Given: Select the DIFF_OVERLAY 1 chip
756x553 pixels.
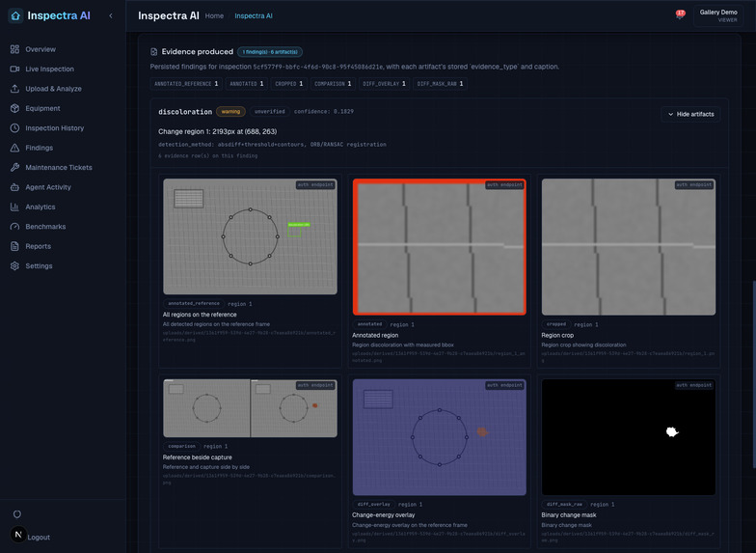Looking at the screenshot, I should point(384,84).
